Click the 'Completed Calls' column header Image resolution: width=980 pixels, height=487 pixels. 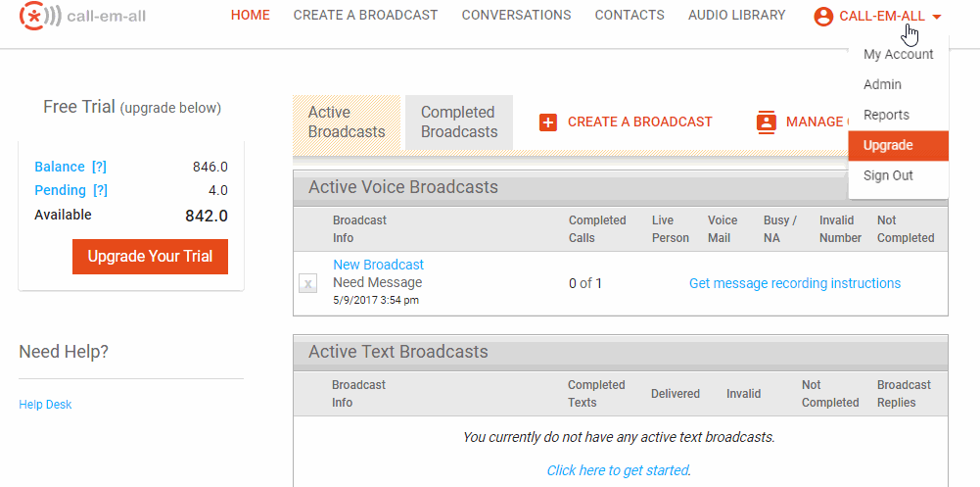597,229
